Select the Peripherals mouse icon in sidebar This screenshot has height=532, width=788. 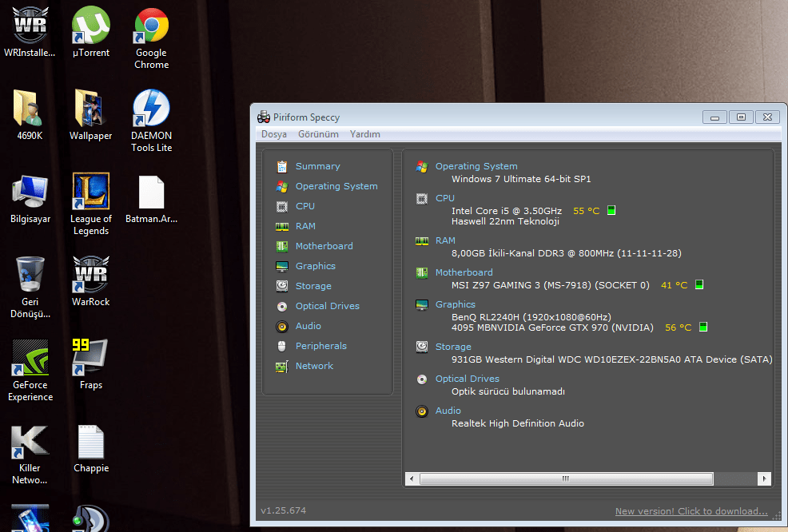tap(282, 346)
